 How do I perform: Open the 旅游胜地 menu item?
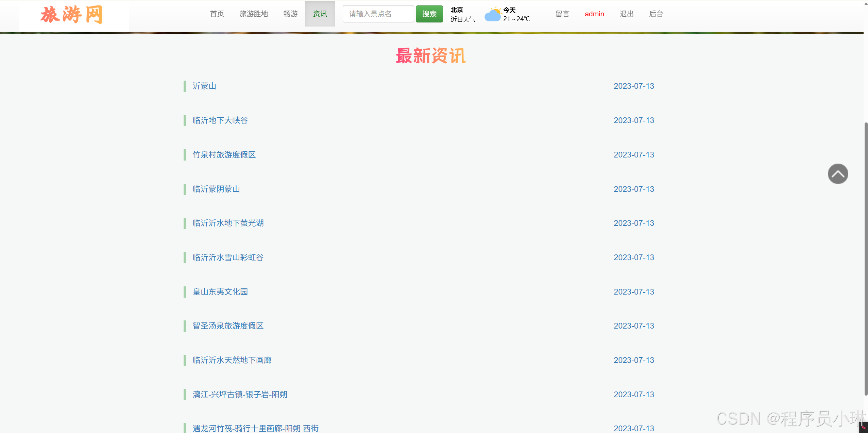coord(254,14)
